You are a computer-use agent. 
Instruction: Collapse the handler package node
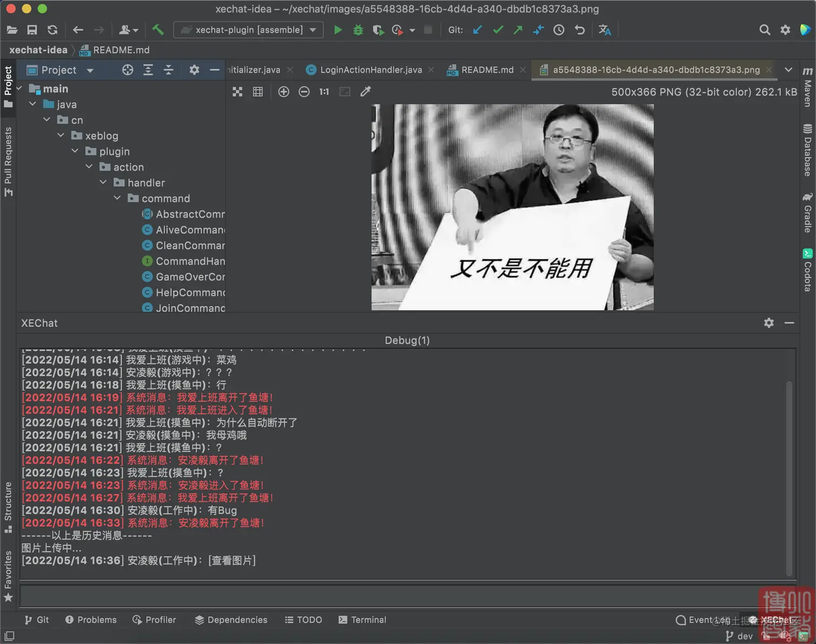(x=103, y=182)
